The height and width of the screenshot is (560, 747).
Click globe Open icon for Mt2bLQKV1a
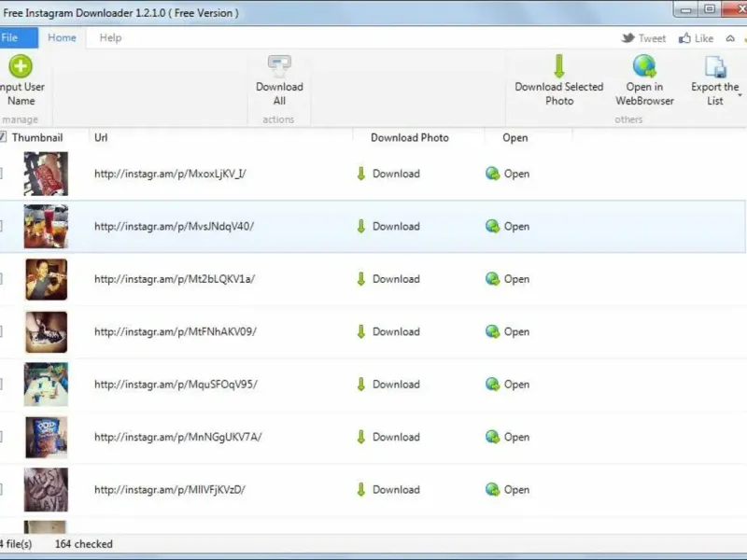tap(493, 279)
